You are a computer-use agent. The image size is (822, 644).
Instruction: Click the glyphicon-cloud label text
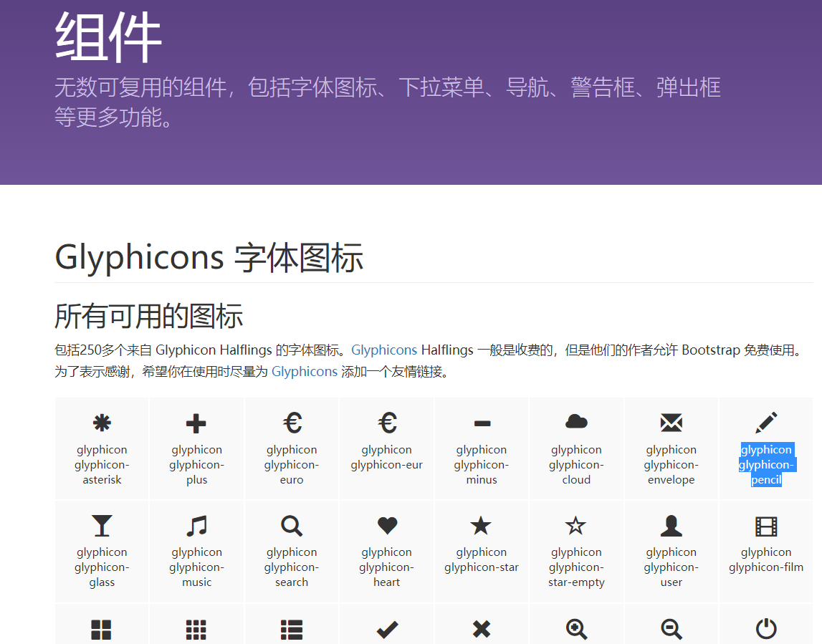click(576, 464)
